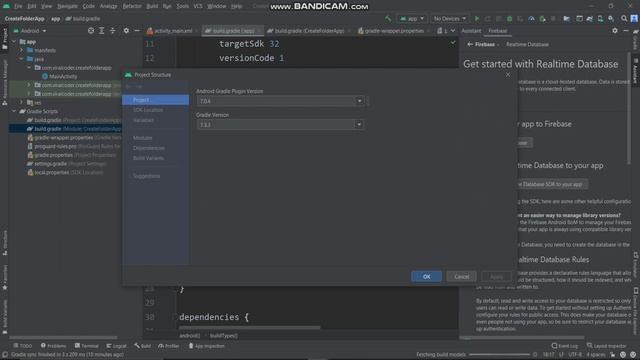Screen dimensions: 640x360
Task: Open the Event Log
Action: point(564,346)
